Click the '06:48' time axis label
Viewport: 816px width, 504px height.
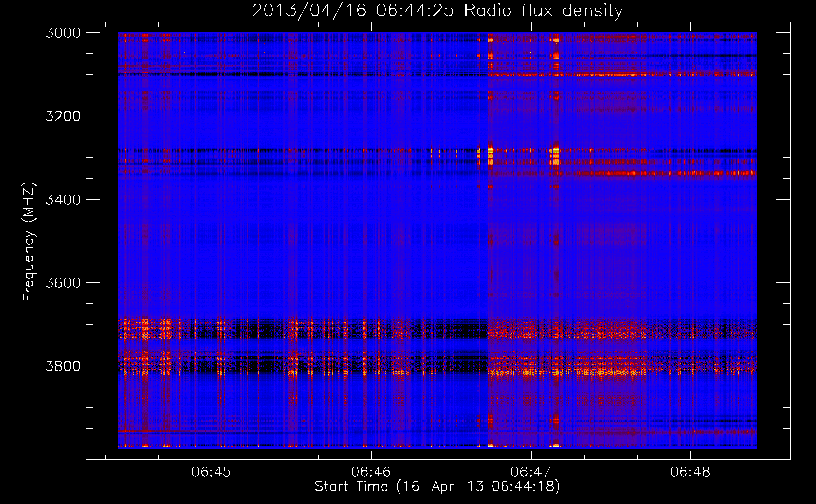[x=690, y=472]
